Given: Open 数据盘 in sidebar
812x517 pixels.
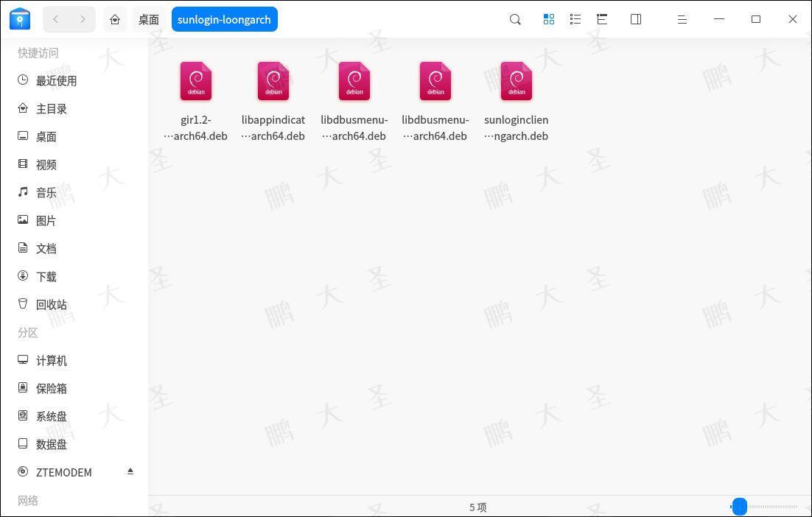Looking at the screenshot, I should pyautogui.click(x=74, y=444).
